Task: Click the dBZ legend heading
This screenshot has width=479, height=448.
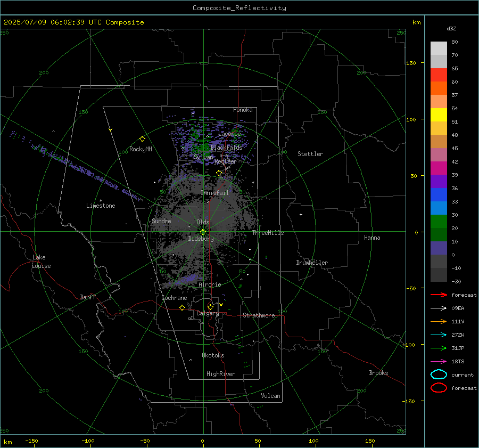Action: 451,29
